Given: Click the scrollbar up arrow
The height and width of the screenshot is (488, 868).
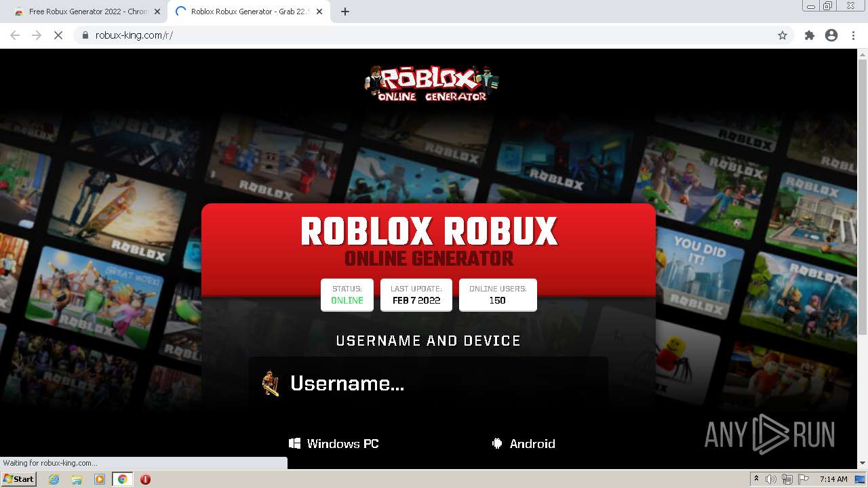Looking at the screenshot, I should point(863,54).
